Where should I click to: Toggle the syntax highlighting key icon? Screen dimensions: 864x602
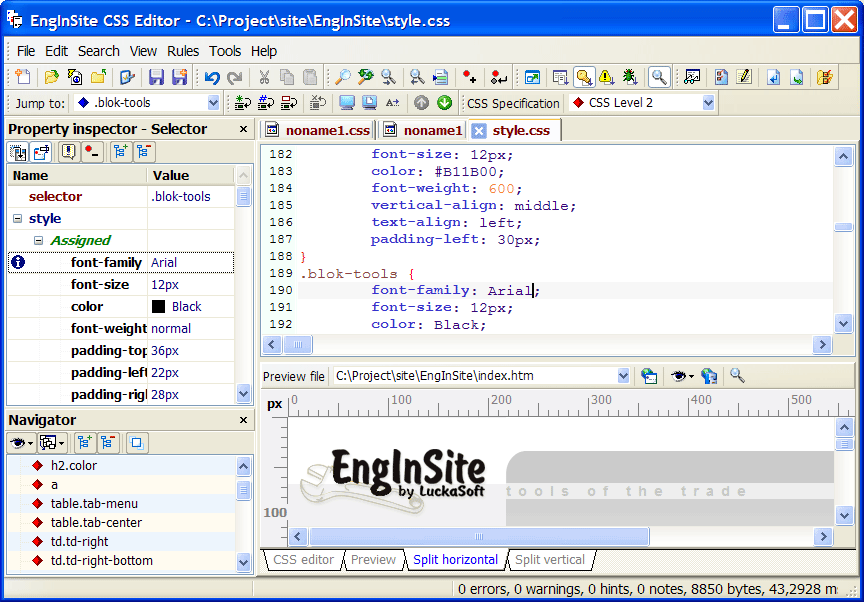(585, 75)
